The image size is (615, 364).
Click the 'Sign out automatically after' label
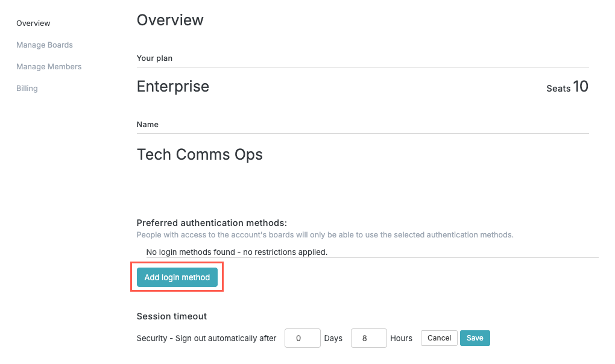[206, 338]
